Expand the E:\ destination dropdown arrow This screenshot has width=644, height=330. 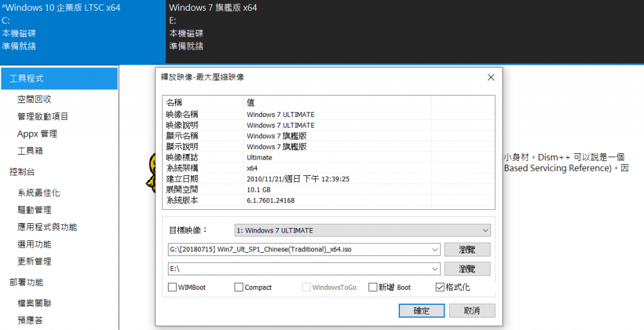pos(435,269)
